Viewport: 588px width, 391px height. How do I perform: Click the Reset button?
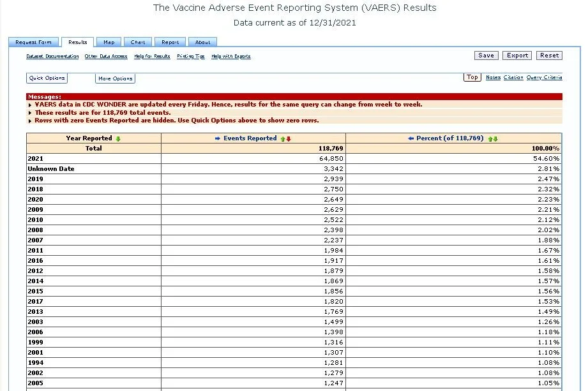550,55
